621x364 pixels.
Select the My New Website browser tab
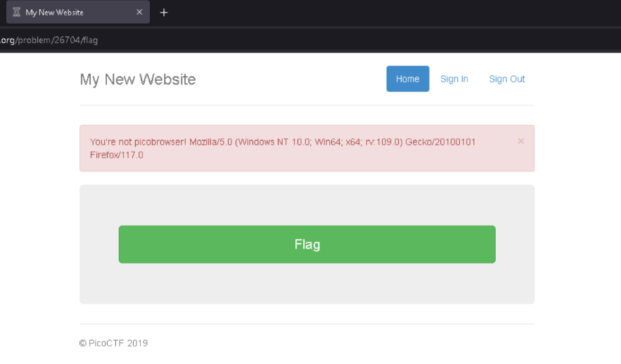pyautogui.click(x=70, y=13)
